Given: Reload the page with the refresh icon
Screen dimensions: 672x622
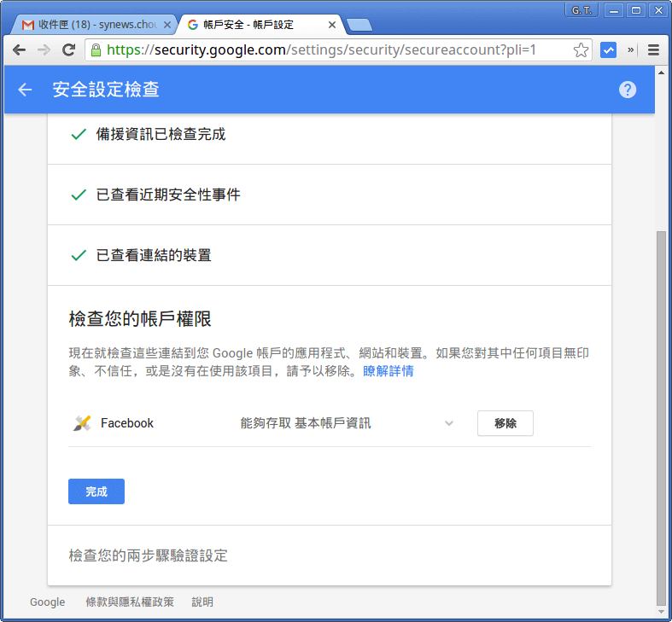Looking at the screenshot, I should click(x=68, y=50).
